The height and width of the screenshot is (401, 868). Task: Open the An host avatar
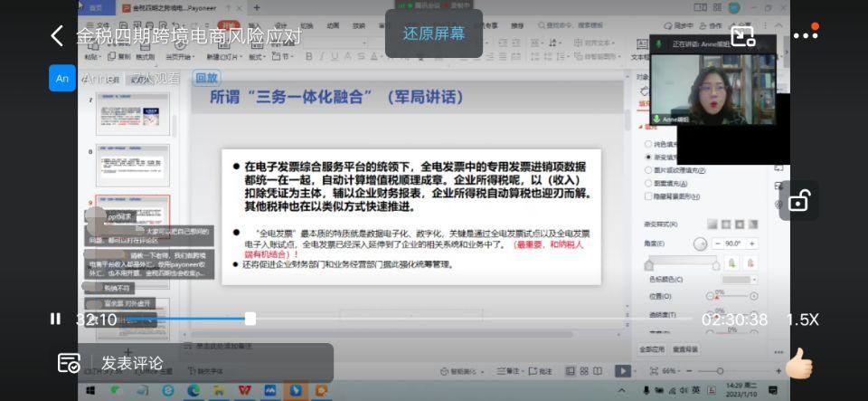(x=62, y=78)
